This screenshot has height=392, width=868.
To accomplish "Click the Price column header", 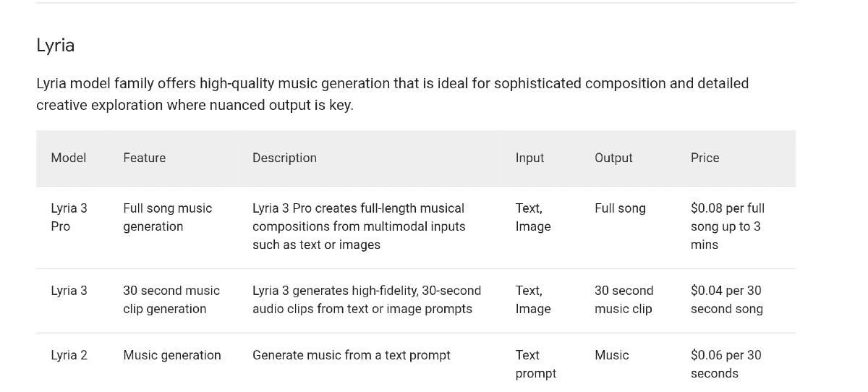I will 705,158.
